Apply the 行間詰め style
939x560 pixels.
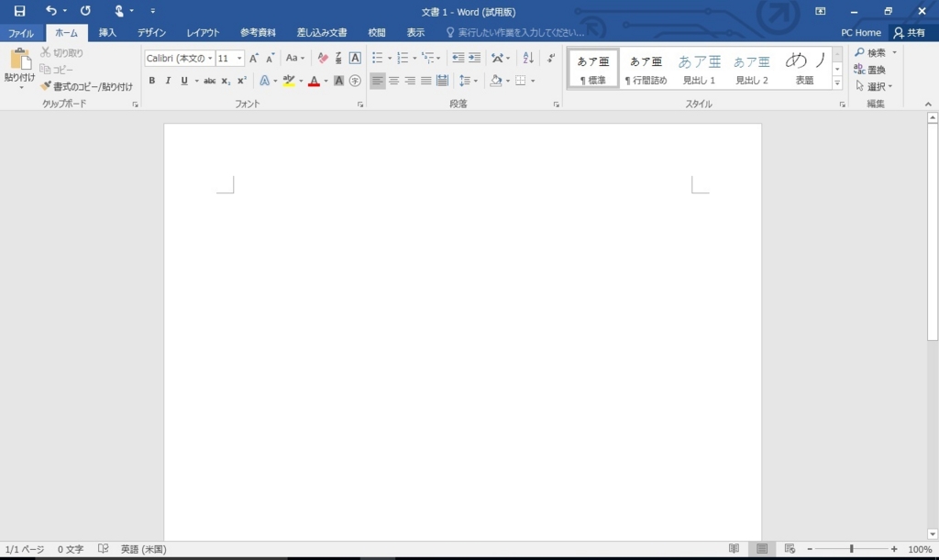[646, 69]
